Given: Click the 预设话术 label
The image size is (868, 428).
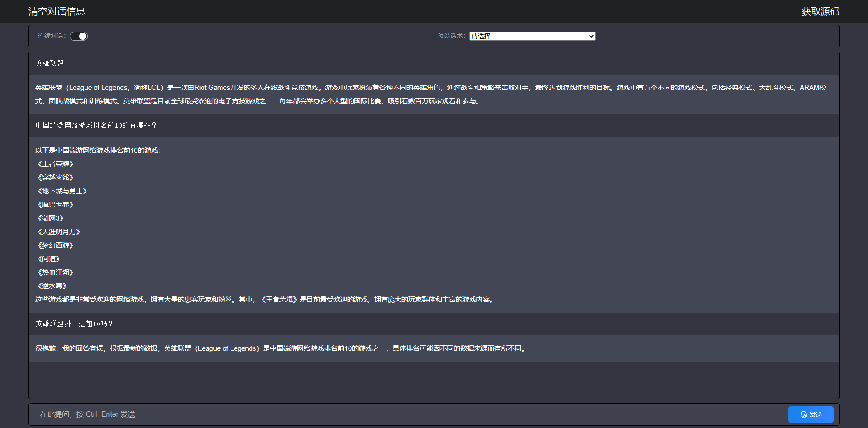Looking at the screenshot, I should [x=451, y=36].
